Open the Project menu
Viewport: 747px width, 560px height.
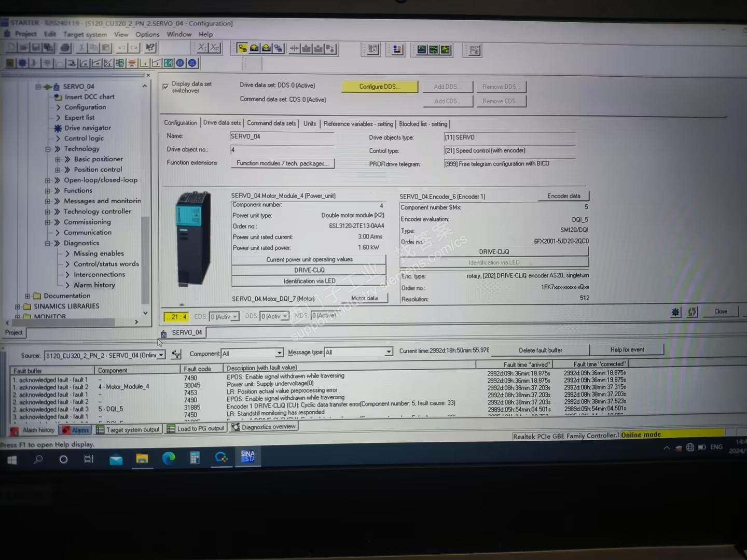coord(25,34)
